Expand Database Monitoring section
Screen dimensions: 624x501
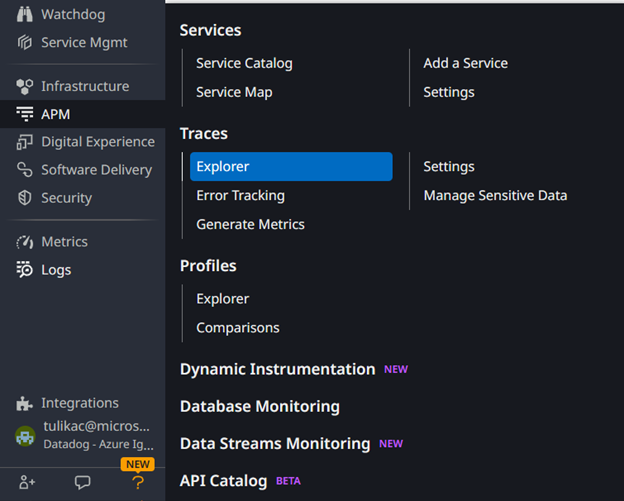[259, 406]
